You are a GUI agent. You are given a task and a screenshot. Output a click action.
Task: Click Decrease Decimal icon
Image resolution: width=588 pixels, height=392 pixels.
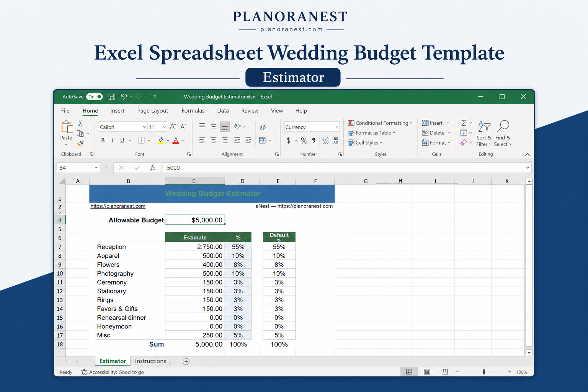tap(335, 140)
